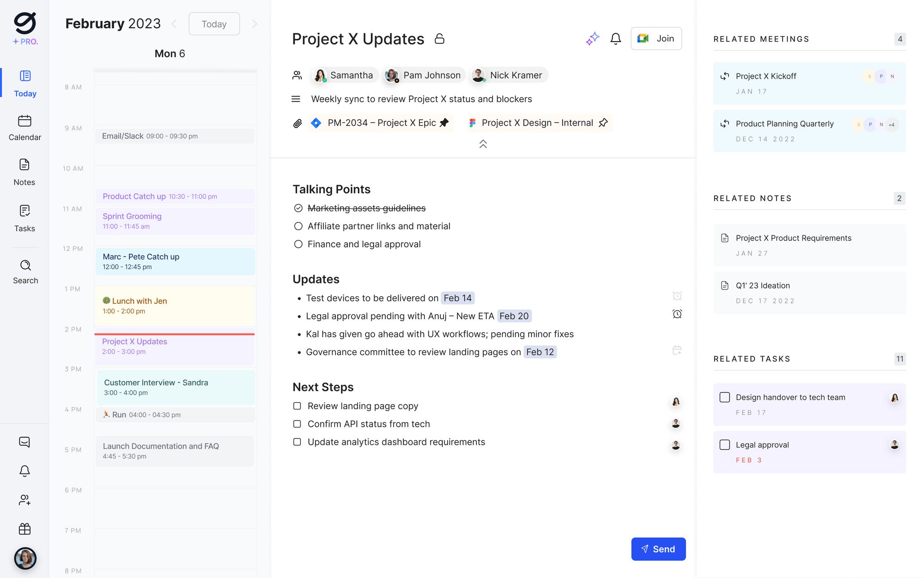The width and height of the screenshot is (924, 578).
Task: Click the notification bell beside the Join button
Action: pyautogui.click(x=615, y=38)
